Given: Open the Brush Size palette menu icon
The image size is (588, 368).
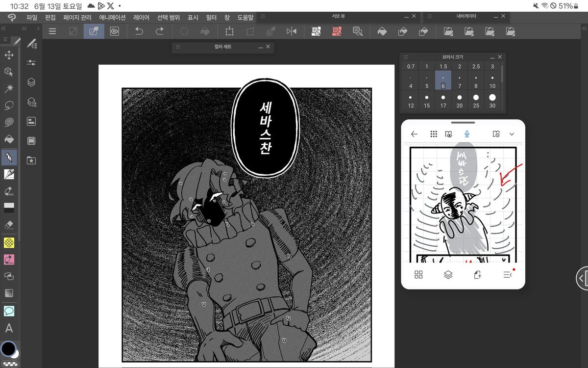Looking at the screenshot, I should [406, 57].
